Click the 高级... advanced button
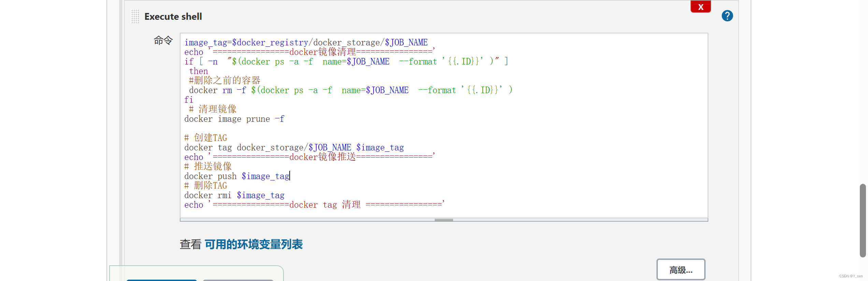The image size is (868, 281). pyautogui.click(x=681, y=270)
